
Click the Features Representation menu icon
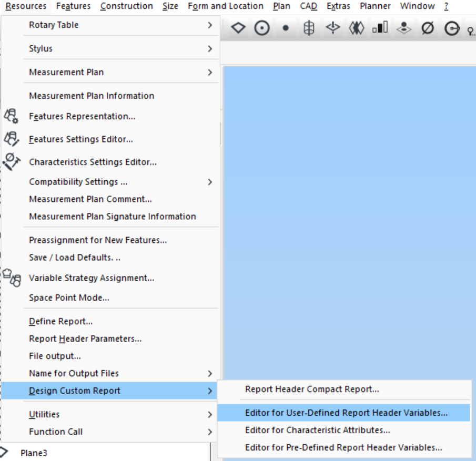point(11,116)
